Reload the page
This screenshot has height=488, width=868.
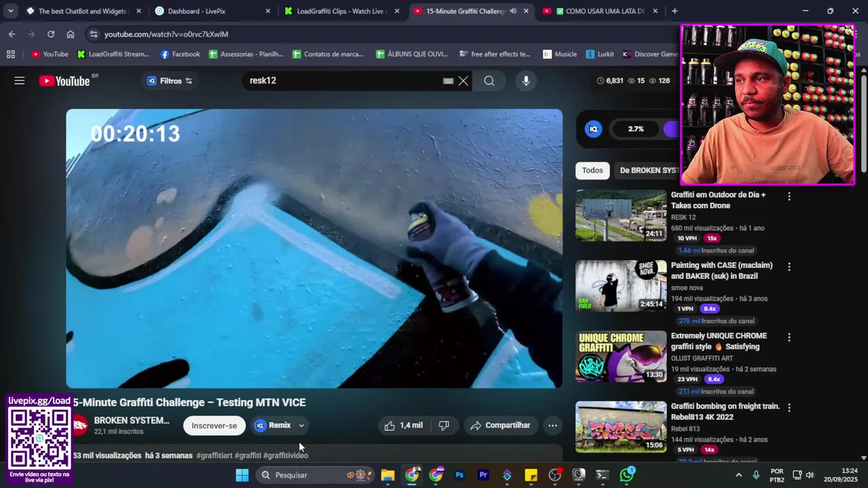[51, 34]
